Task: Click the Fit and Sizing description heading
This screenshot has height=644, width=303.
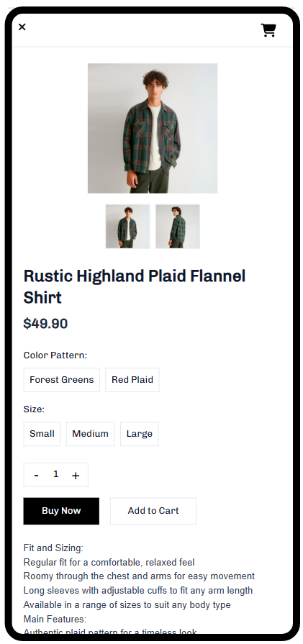Action: 53,548
